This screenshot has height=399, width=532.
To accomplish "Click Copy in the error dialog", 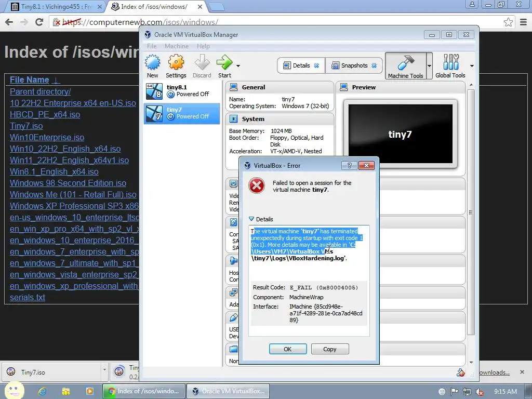I will tap(330, 349).
